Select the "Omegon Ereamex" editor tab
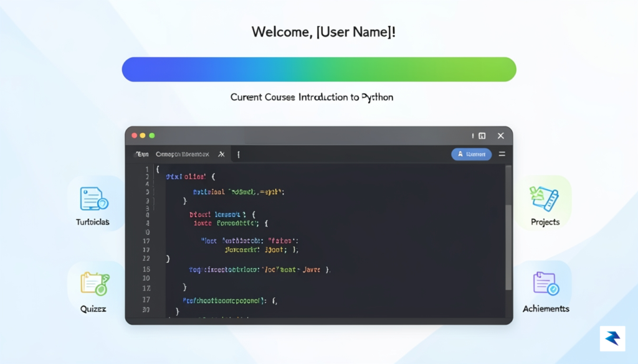 coord(183,154)
